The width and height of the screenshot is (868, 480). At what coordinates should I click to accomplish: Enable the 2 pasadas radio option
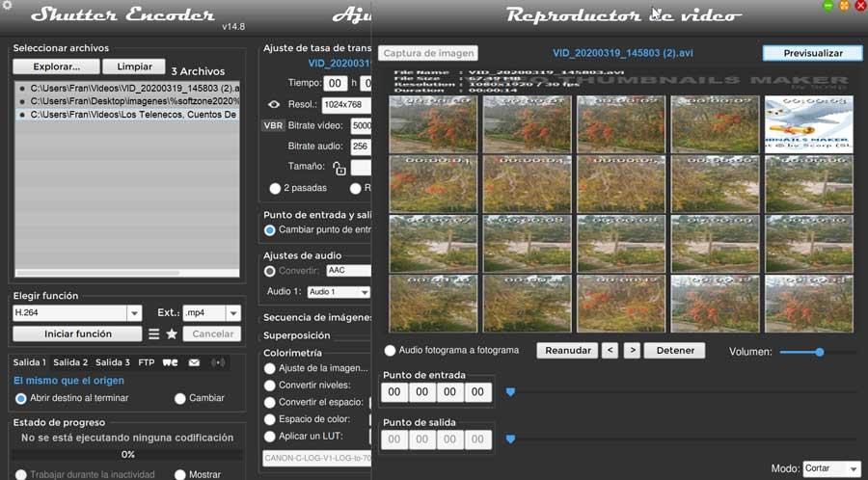click(x=275, y=189)
